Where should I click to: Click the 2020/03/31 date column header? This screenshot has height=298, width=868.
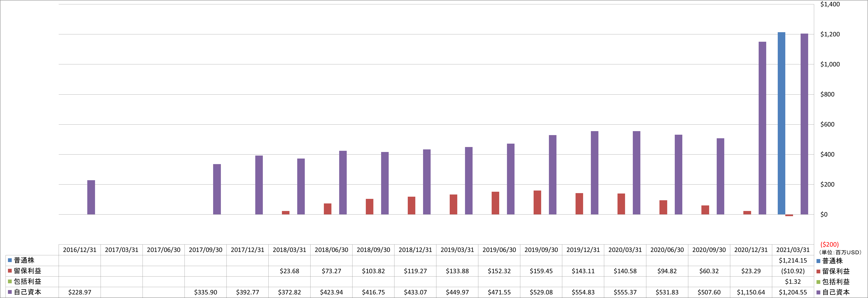tap(625, 250)
